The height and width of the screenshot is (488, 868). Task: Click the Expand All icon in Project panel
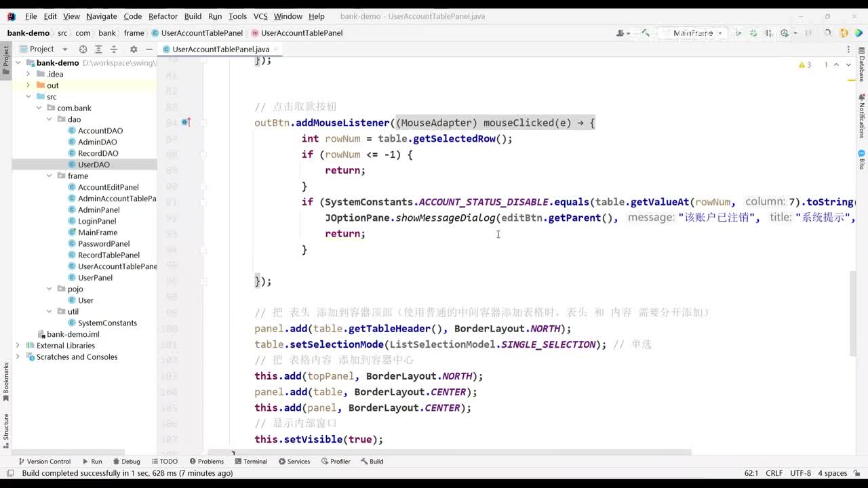point(98,49)
